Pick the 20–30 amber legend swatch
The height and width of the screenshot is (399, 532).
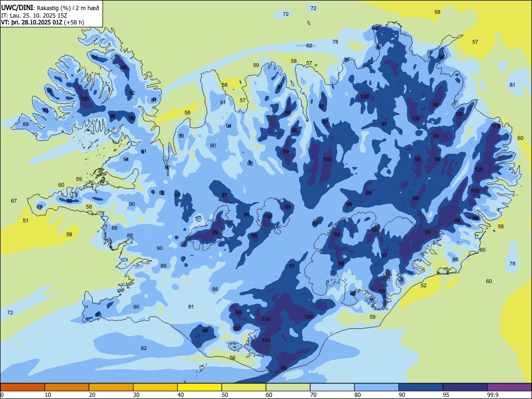coord(111,387)
